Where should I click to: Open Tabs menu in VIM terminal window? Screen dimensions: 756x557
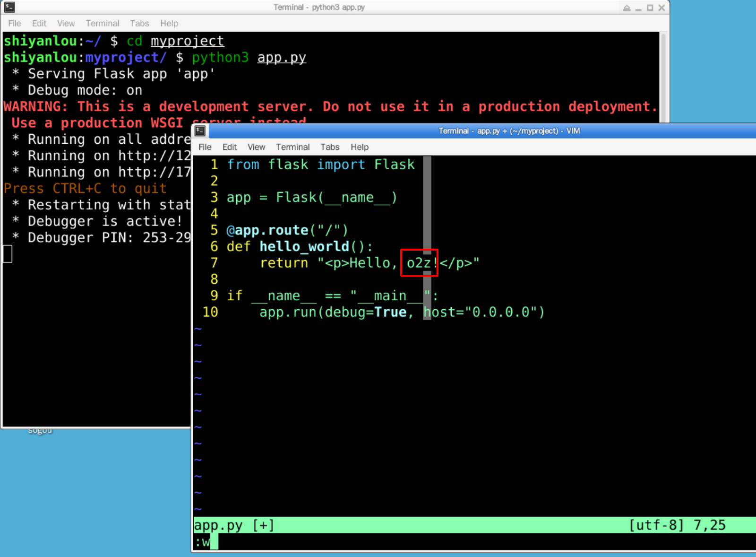coord(330,147)
